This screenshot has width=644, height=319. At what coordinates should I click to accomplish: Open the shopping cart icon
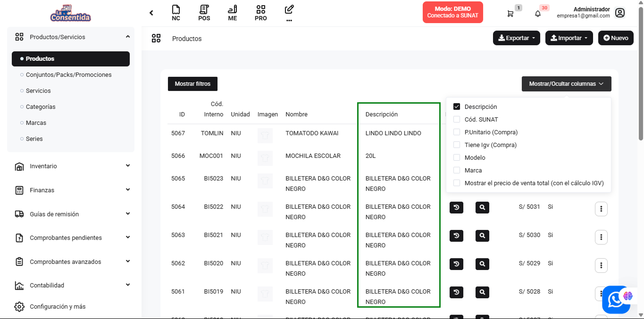coord(510,14)
